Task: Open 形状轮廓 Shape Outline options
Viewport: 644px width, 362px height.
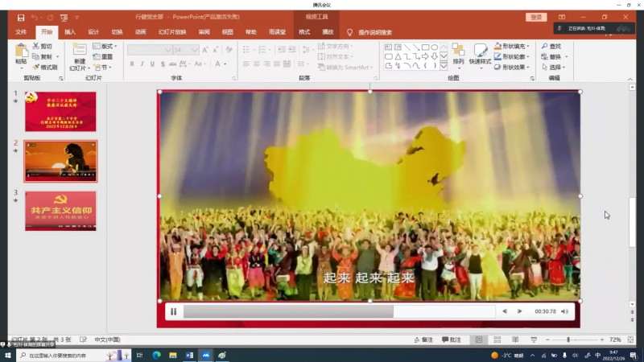Action: [x=512, y=56]
